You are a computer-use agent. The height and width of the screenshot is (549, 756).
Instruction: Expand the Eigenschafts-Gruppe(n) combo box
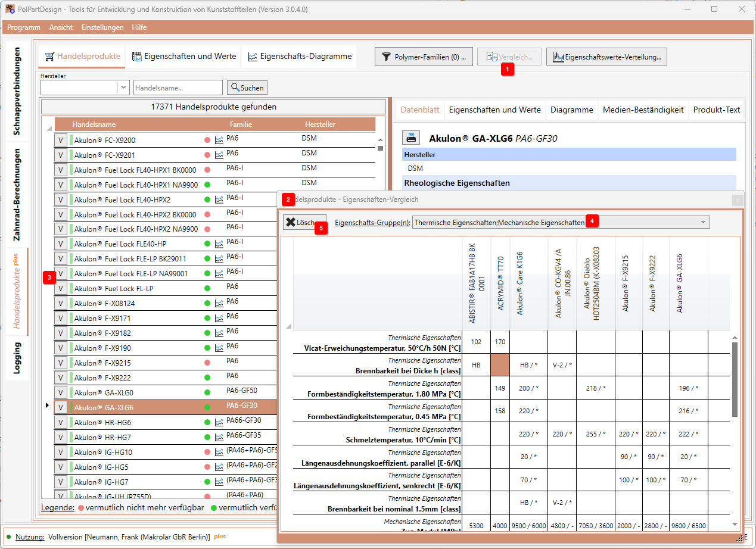704,222
